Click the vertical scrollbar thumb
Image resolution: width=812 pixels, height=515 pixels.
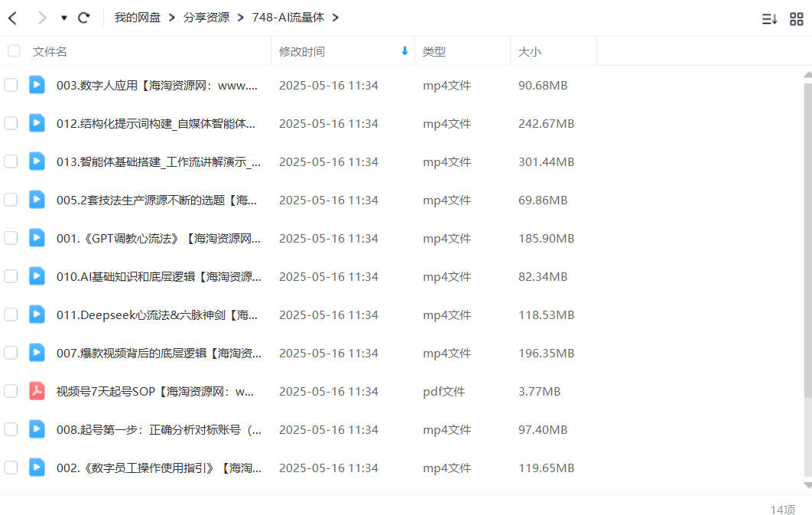(x=808, y=240)
